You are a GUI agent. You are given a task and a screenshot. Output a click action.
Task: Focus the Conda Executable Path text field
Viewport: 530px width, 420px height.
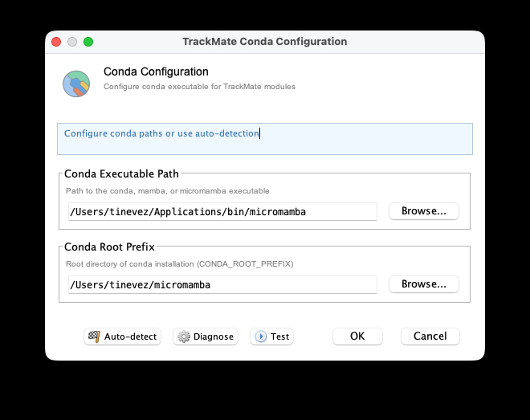pos(222,212)
